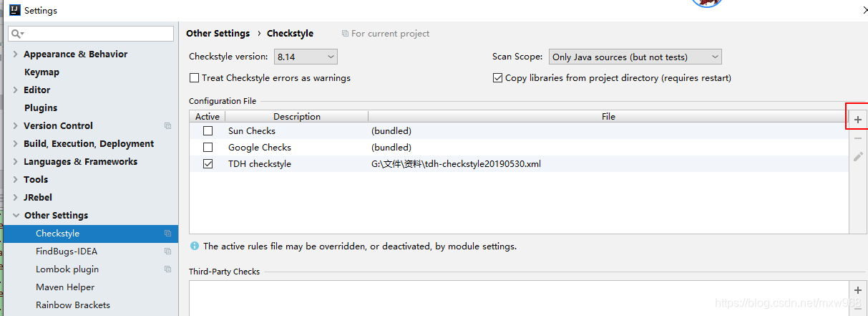Click the project-level icon beside Checkstyle
868x316 pixels.
click(167, 234)
